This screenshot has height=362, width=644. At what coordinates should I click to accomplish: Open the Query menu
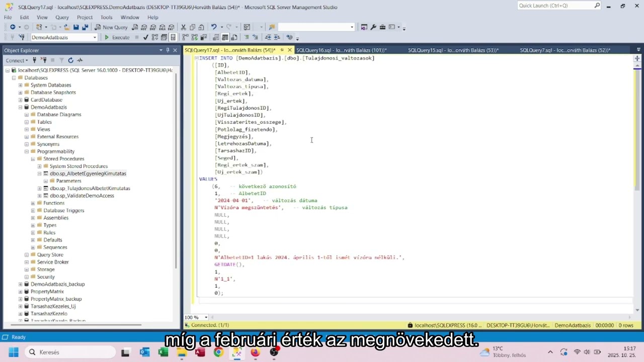62,17
